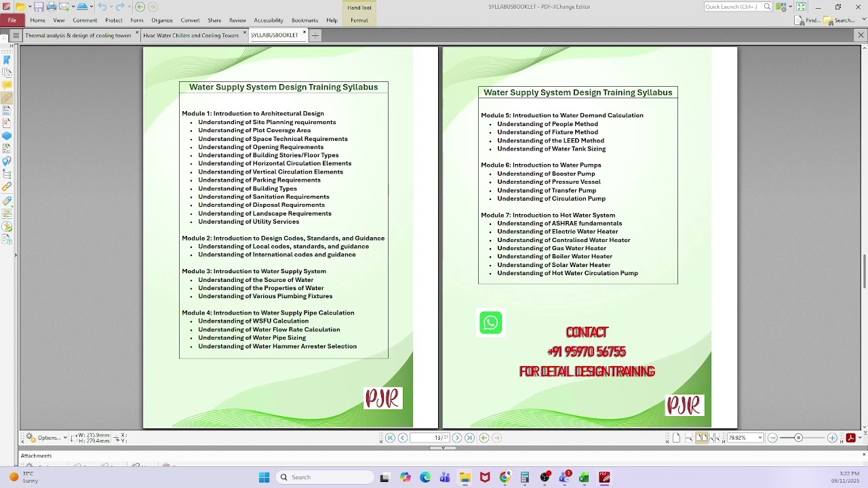868x488 pixels.
Task: Open the Convert ribbon tab
Action: (x=190, y=20)
